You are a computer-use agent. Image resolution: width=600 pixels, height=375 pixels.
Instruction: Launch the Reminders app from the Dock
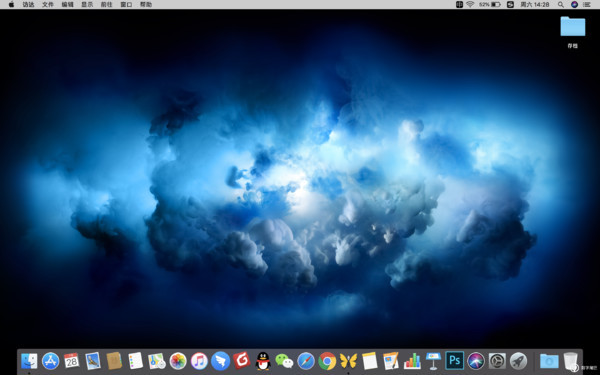pos(135,361)
